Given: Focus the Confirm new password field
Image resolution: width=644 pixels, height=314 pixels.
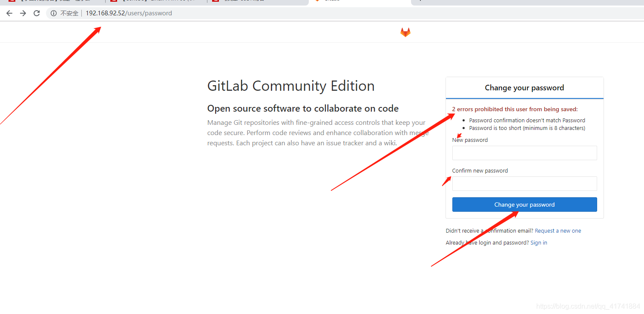Looking at the screenshot, I should click(524, 184).
